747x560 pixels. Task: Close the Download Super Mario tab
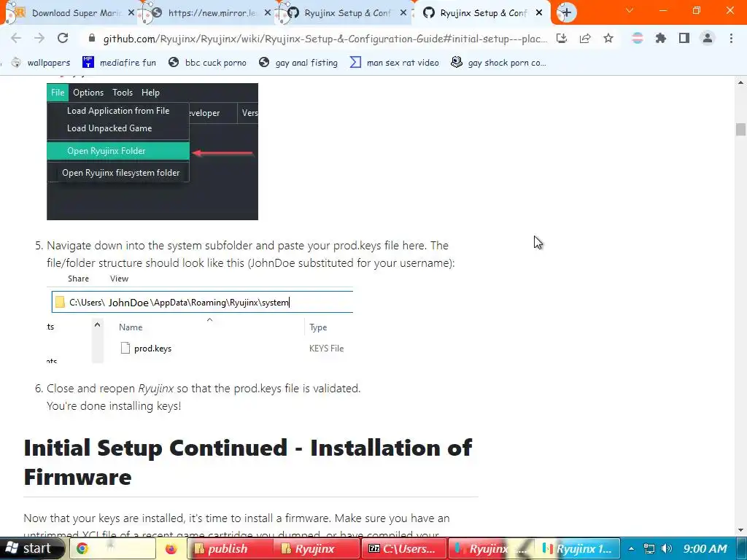click(131, 13)
